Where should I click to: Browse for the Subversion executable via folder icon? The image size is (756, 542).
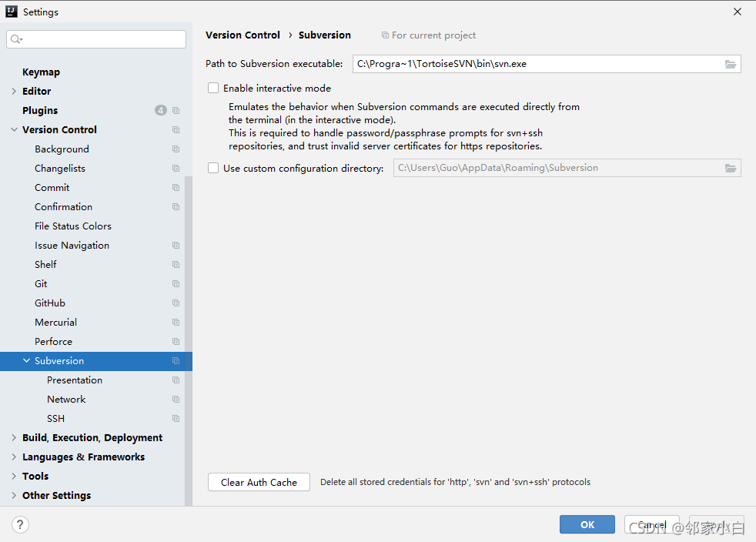pos(731,64)
